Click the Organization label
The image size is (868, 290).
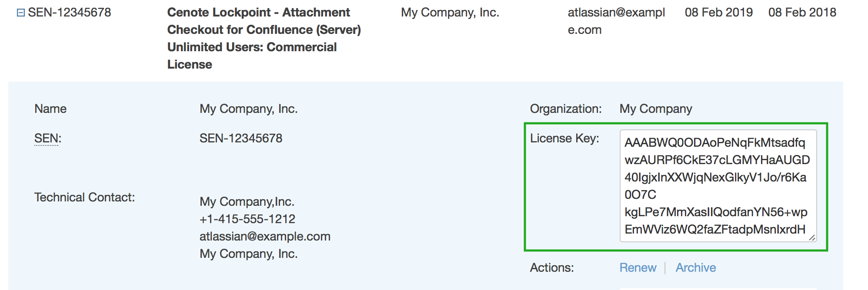coord(565,109)
